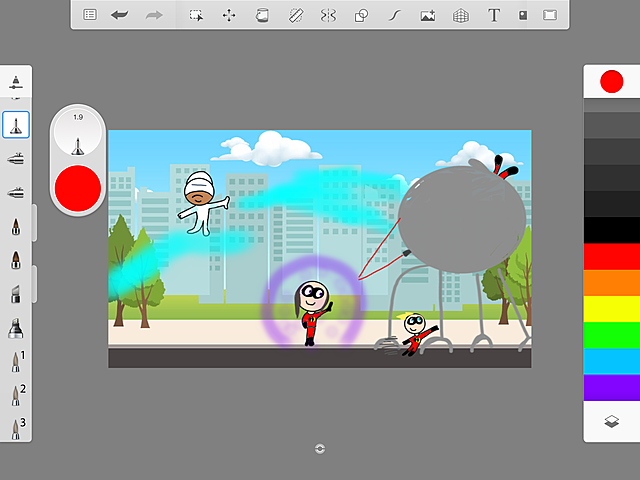Pick the red swatch in the palette
The width and height of the screenshot is (640, 480).
click(612, 257)
